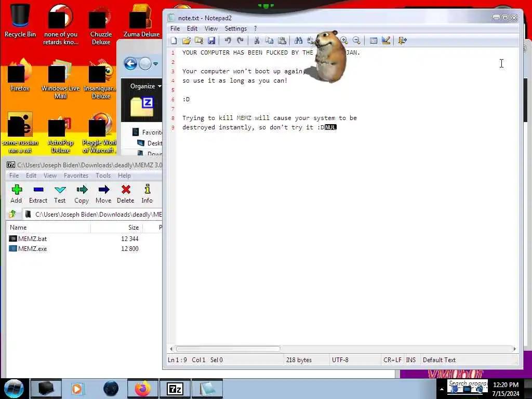This screenshot has width=532, height=399.
Task: Click the Customize Schemes icon in Notepad2
Action: (386, 41)
